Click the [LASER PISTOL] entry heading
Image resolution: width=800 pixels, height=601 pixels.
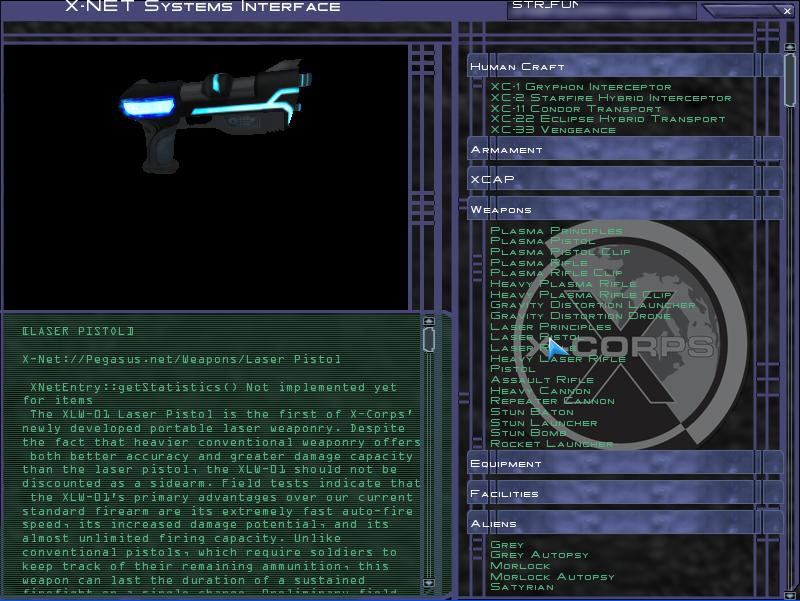click(x=78, y=331)
